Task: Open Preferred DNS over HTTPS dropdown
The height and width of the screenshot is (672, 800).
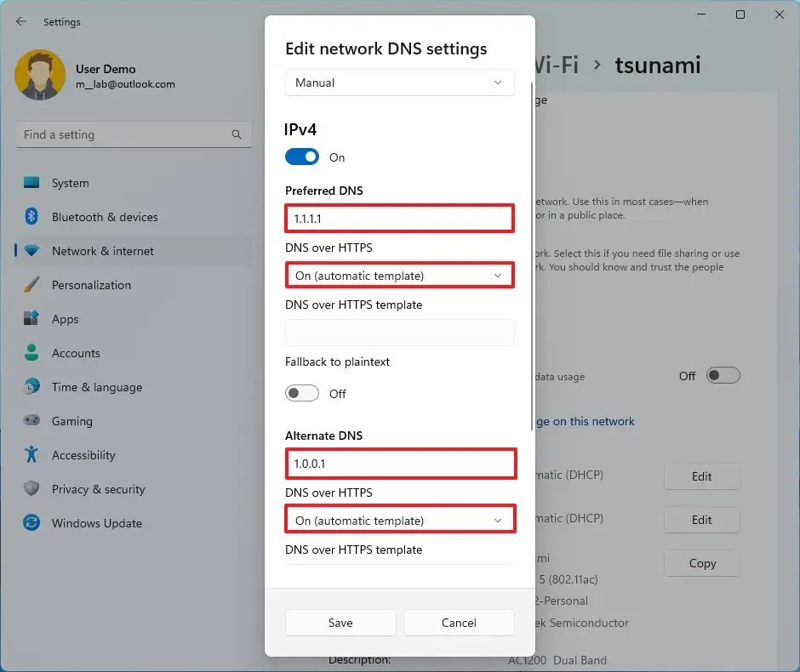Action: coord(399,276)
